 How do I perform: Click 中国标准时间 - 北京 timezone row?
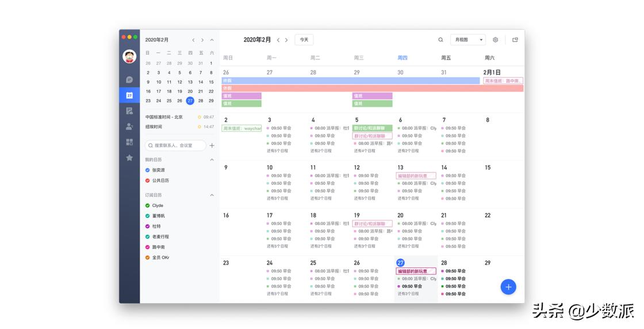pyautogui.click(x=179, y=117)
